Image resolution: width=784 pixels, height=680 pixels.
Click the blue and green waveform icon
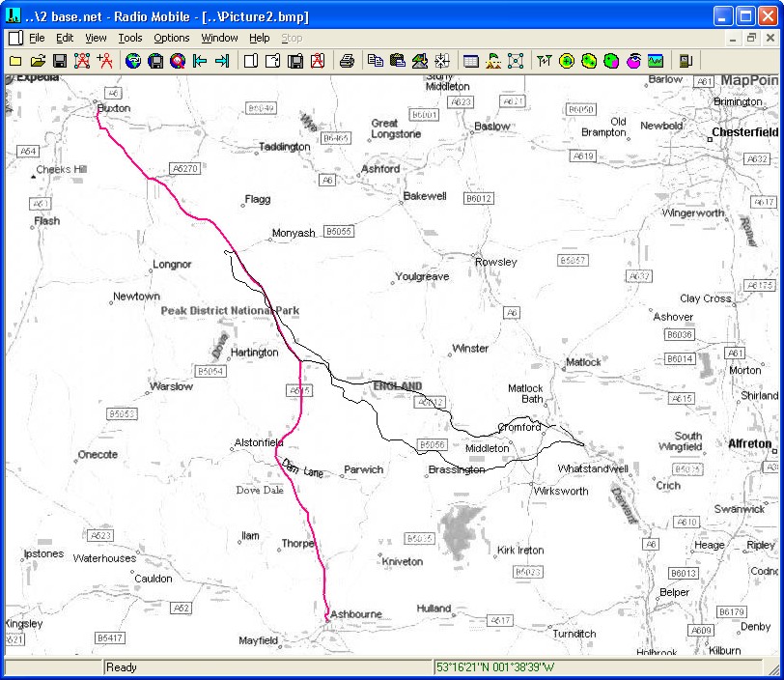point(656,61)
